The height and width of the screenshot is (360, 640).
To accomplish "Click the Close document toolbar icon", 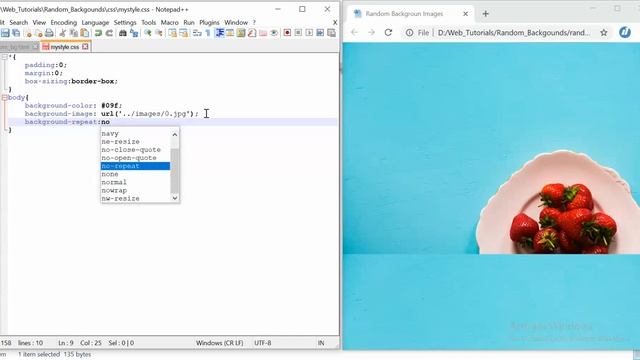I will click(x=27, y=33).
